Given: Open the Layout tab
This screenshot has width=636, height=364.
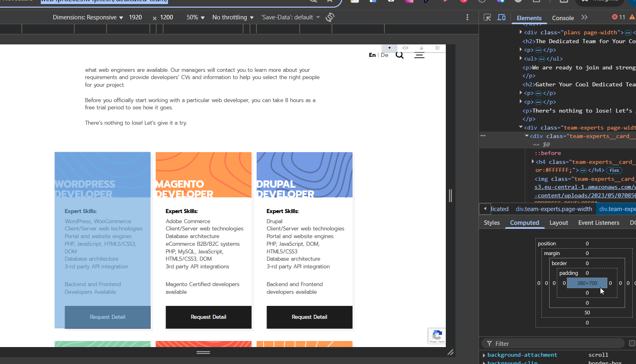Looking at the screenshot, I should pyautogui.click(x=559, y=223).
